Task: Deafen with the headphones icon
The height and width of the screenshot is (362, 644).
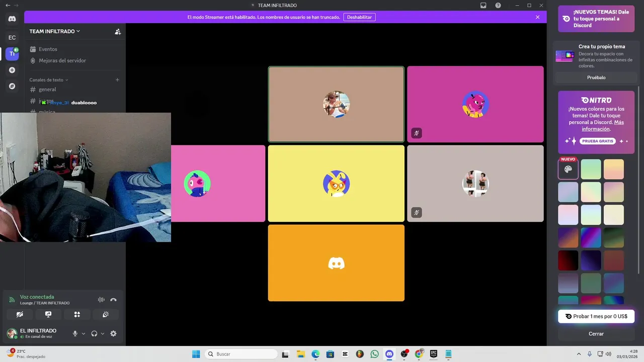Action: click(x=94, y=333)
